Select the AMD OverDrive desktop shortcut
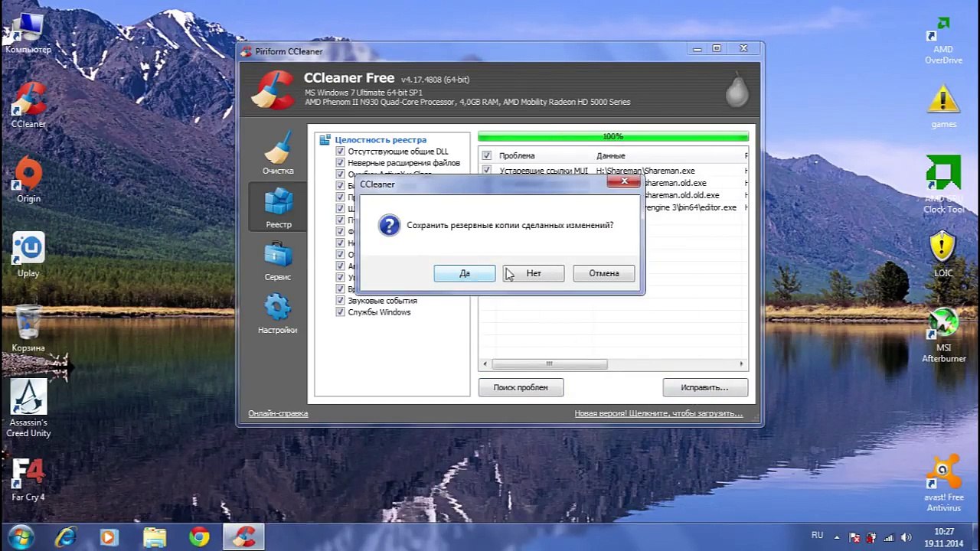980x551 pixels. click(x=943, y=40)
